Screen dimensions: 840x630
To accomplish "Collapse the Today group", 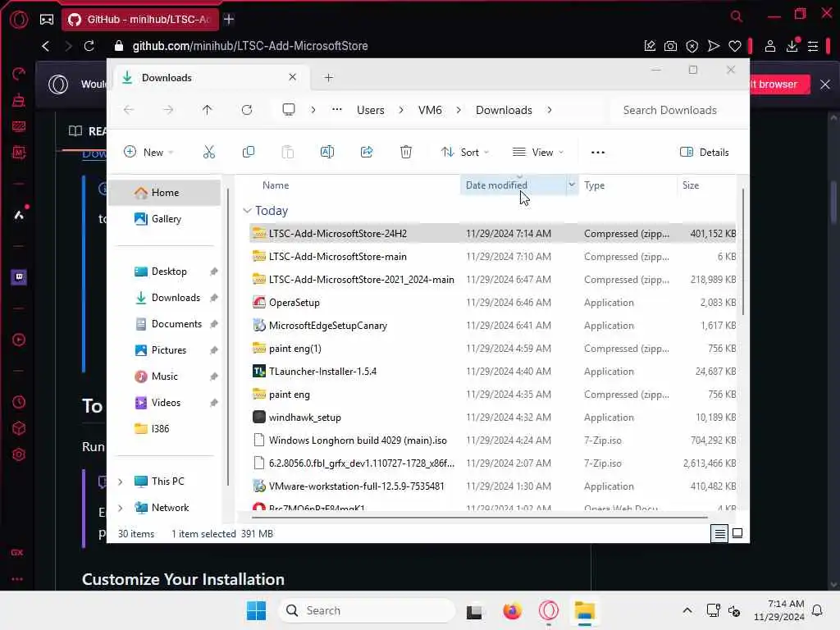I will pyautogui.click(x=247, y=211).
